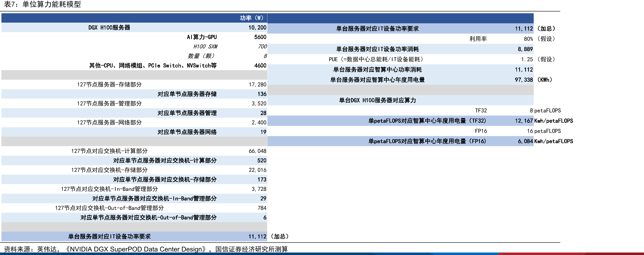This screenshot has width=644, height=255.
Task: Select the value '8,889'
Action: (525, 49)
